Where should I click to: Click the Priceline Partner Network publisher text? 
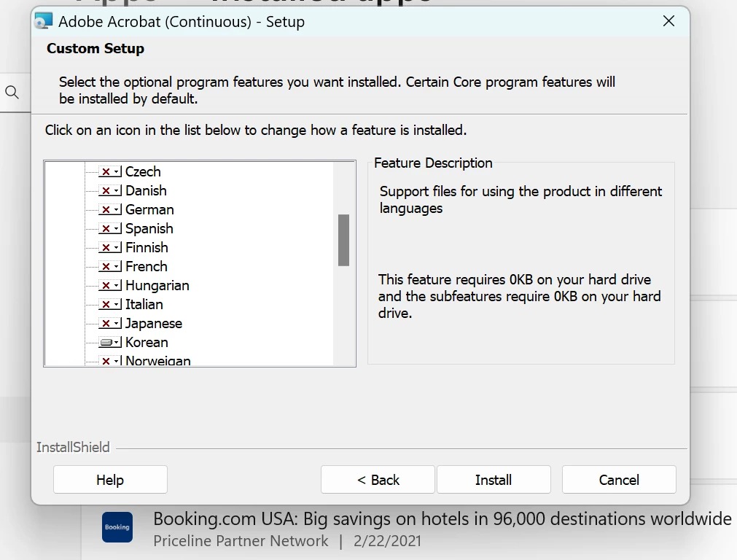[x=241, y=541]
